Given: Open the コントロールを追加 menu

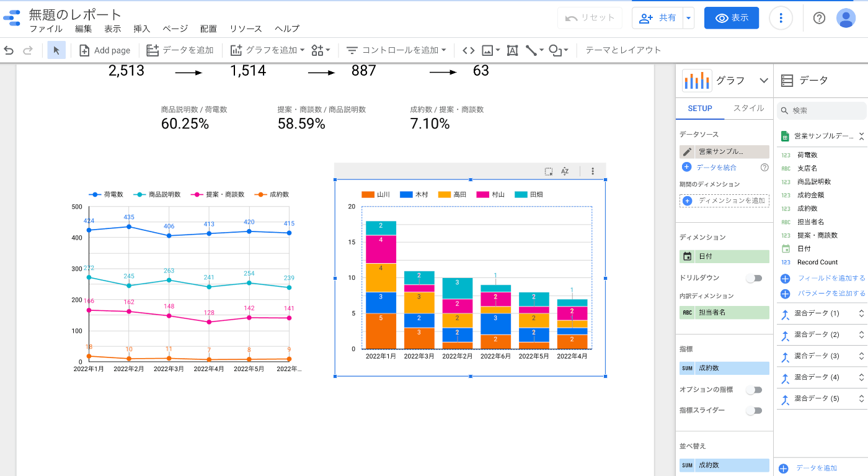Looking at the screenshot, I should [x=396, y=50].
